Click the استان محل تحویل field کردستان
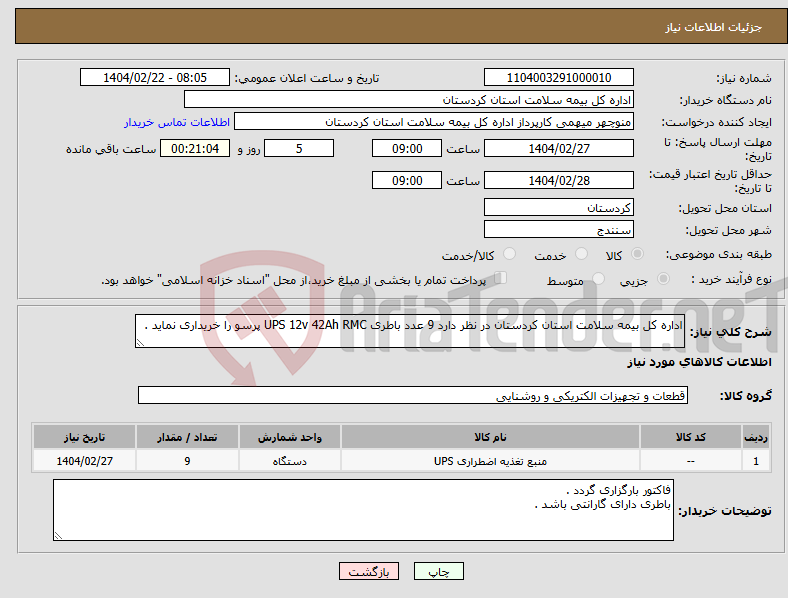The height and width of the screenshot is (598, 788). [558, 208]
